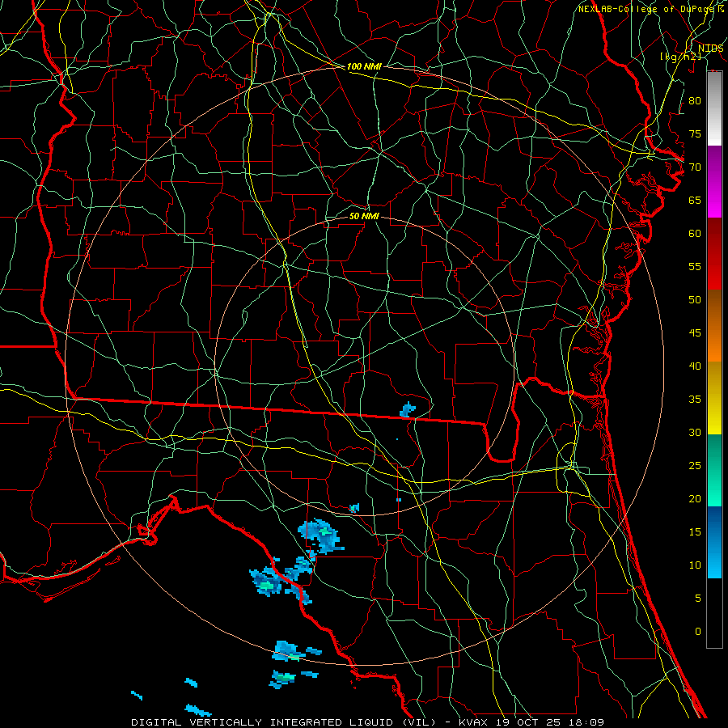Click the NIDS label above the scale

710,49
